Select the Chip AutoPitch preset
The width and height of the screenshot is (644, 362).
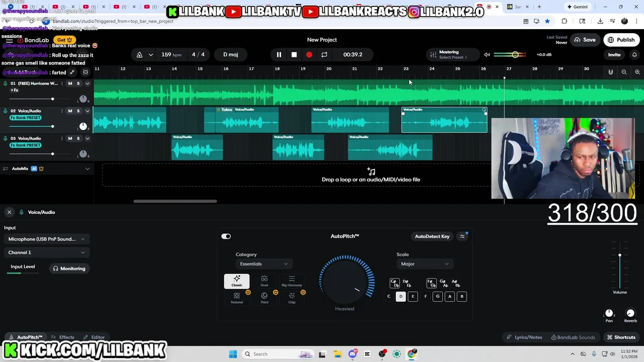pos(292,298)
